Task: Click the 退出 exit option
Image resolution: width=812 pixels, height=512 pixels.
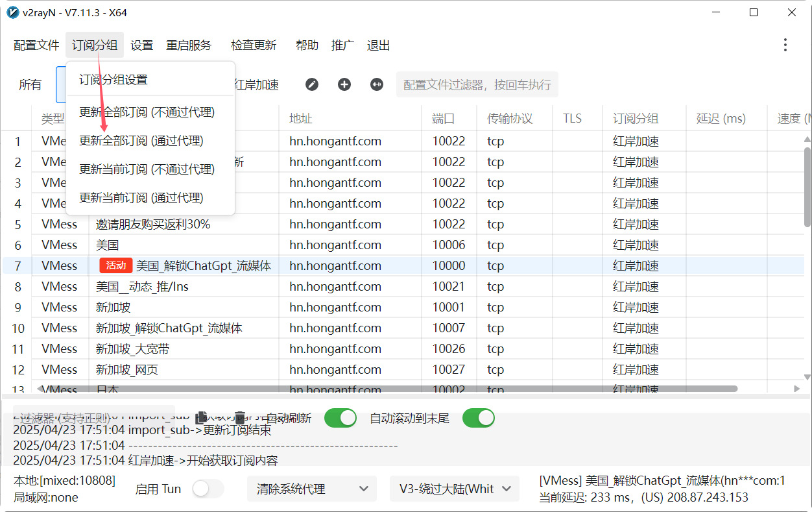Action: click(x=379, y=45)
